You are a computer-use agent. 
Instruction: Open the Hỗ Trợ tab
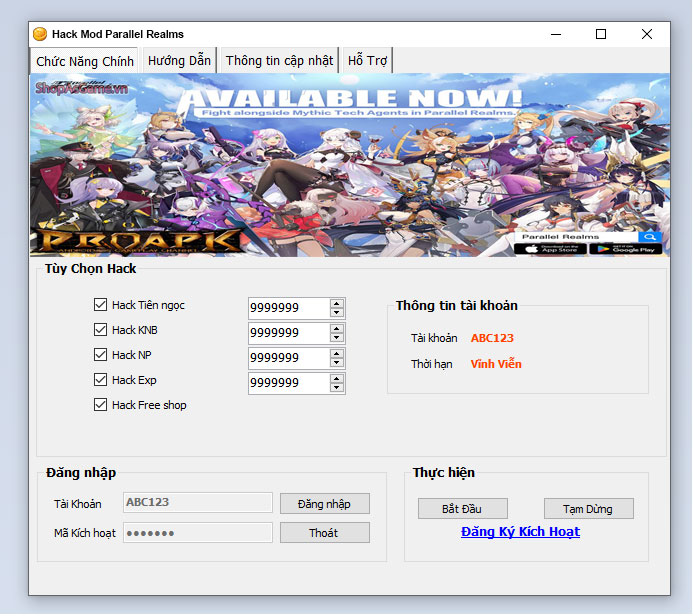[367, 61]
